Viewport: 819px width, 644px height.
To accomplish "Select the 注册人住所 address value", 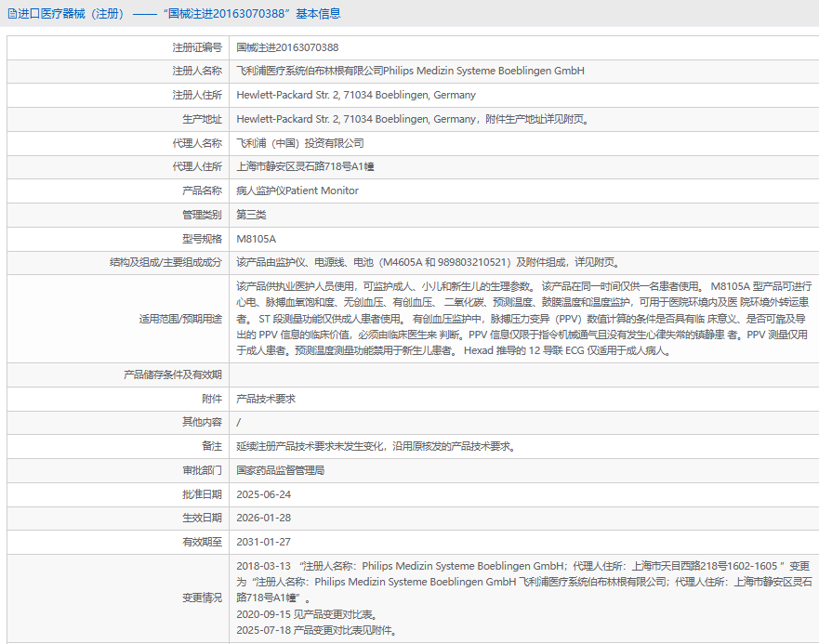I will 356,95.
